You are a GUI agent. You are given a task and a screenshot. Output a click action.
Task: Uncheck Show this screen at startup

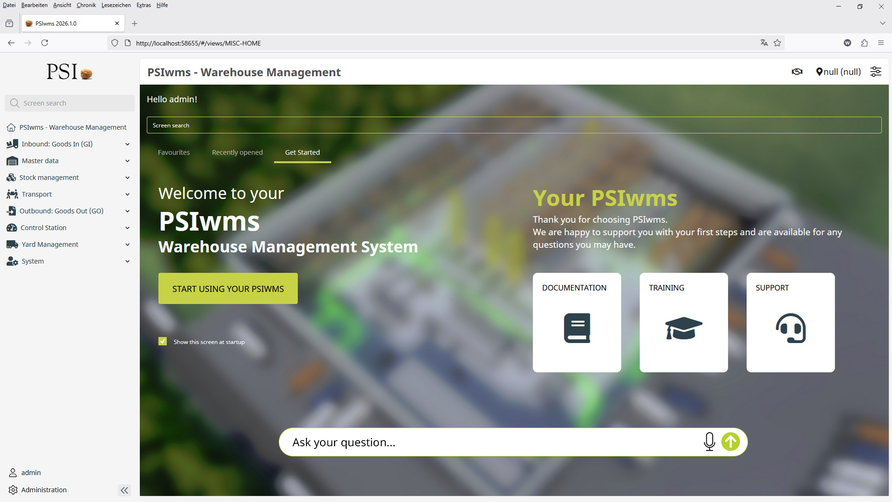point(163,341)
